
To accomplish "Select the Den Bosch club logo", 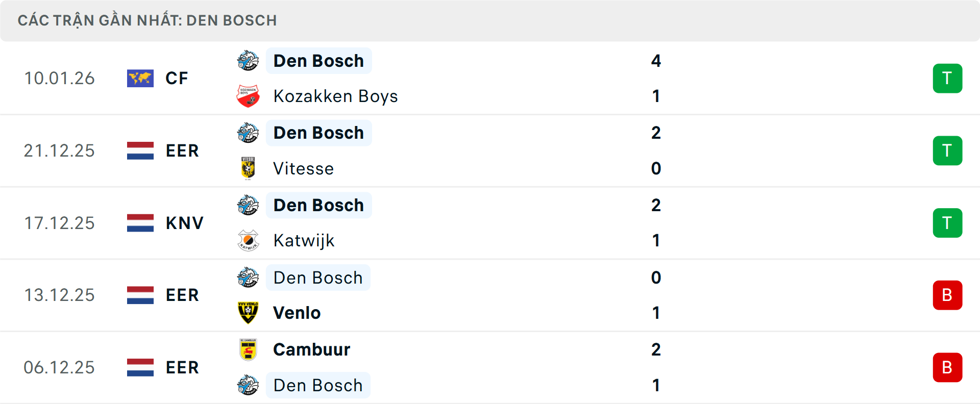I will [x=249, y=61].
